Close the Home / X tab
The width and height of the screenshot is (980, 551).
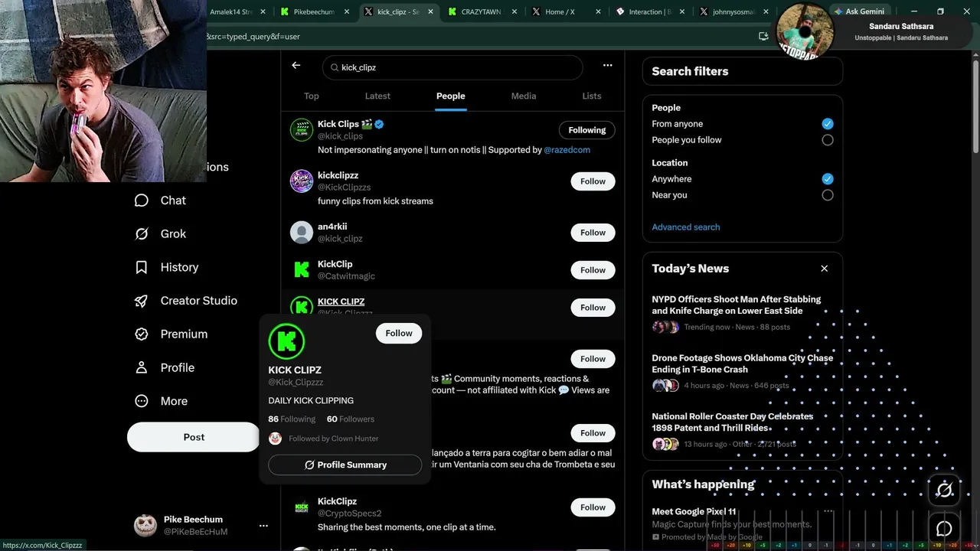coord(597,11)
